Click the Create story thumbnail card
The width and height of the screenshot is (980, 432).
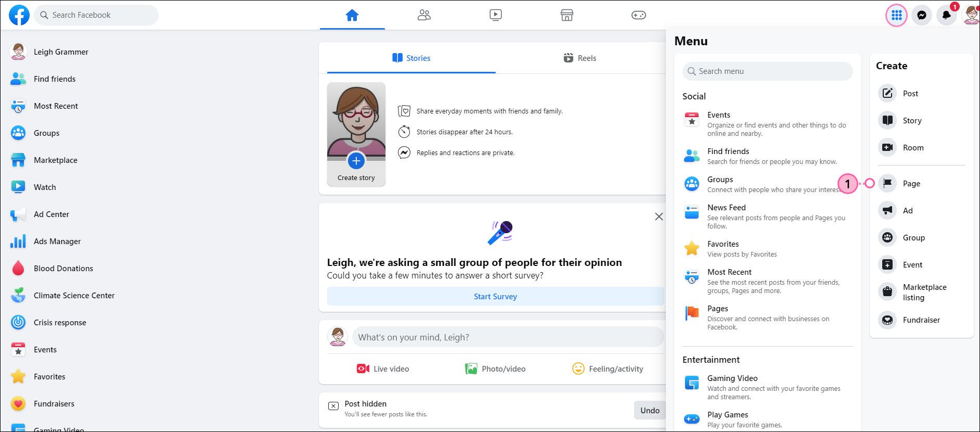coord(356,134)
